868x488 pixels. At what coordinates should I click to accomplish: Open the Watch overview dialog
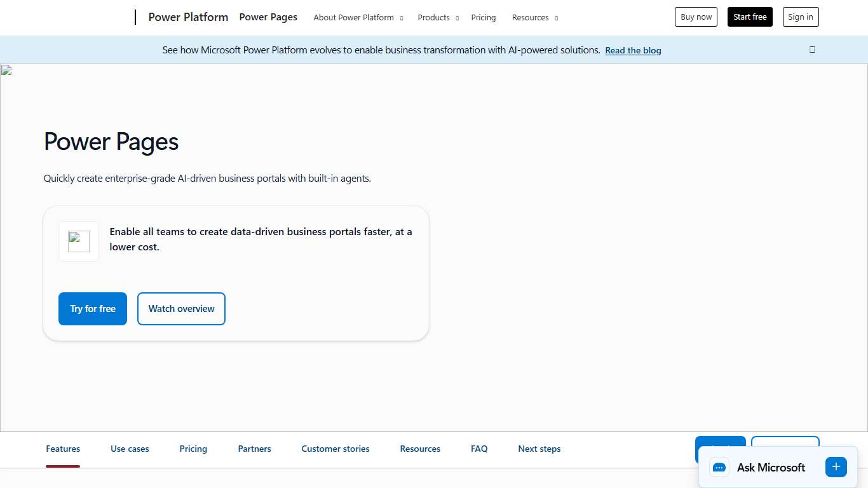pyautogui.click(x=181, y=309)
